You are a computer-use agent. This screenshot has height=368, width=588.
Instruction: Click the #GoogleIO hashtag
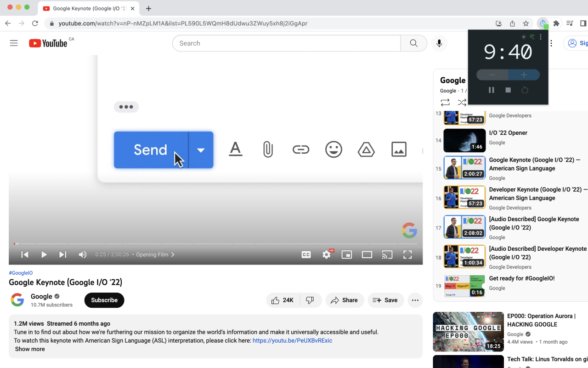coord(21,273)
